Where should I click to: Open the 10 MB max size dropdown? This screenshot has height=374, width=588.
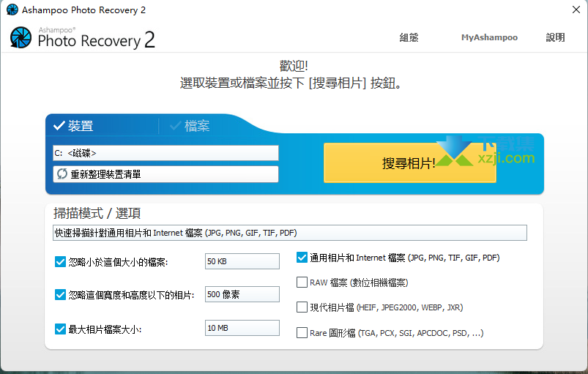[242, 328]
